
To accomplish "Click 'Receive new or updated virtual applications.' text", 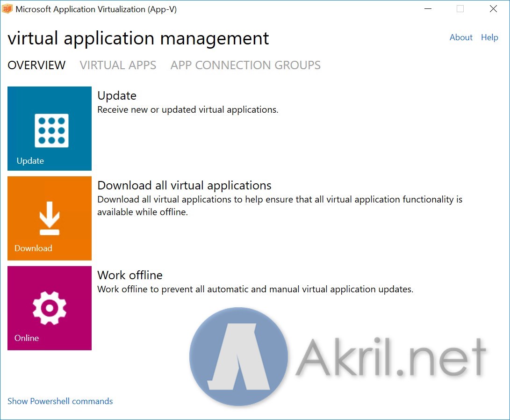I will pyautogui.click(x=188, y=109).
